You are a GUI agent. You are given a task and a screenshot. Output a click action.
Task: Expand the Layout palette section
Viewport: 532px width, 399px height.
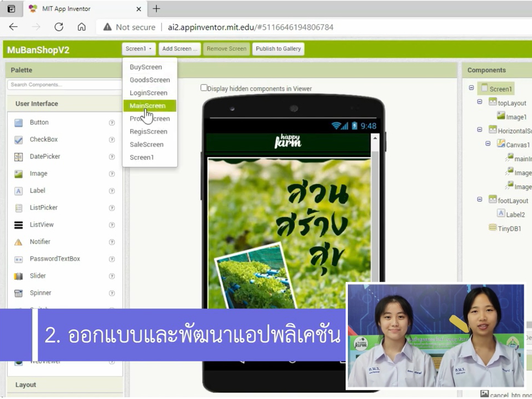point(65,385)
